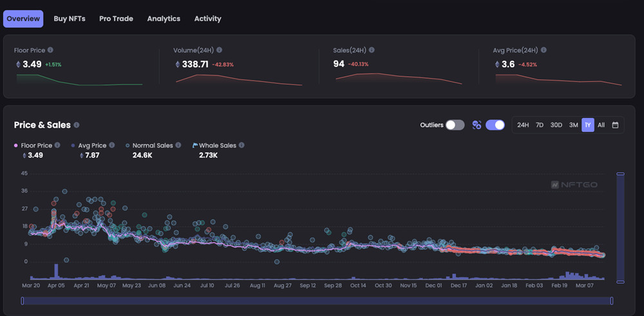Viewport: 644px width, 316px height.
Task: Open the Analytics tab
Action: 164,19
